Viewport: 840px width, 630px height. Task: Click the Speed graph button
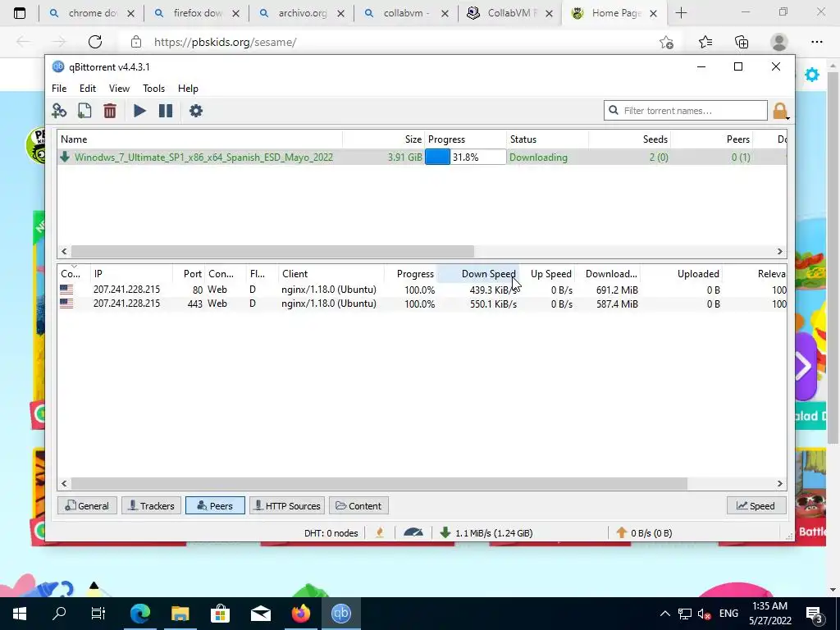pos(756,505)
